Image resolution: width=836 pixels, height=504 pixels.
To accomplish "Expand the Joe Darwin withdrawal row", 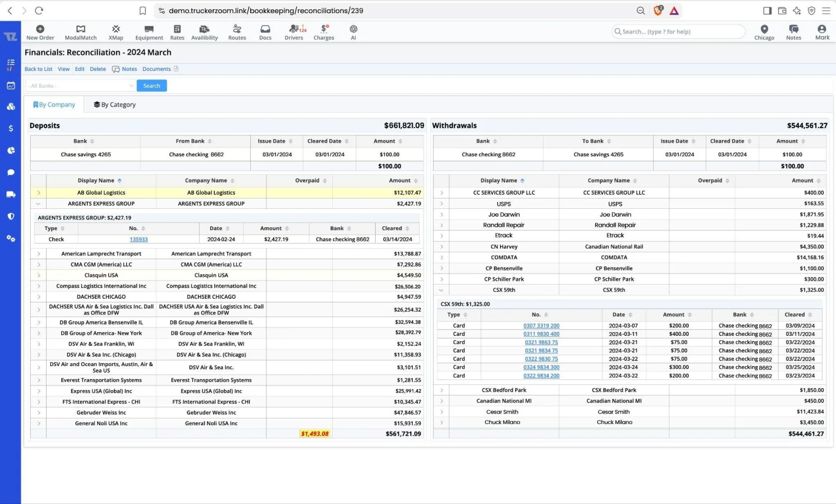I will (442, 215).
